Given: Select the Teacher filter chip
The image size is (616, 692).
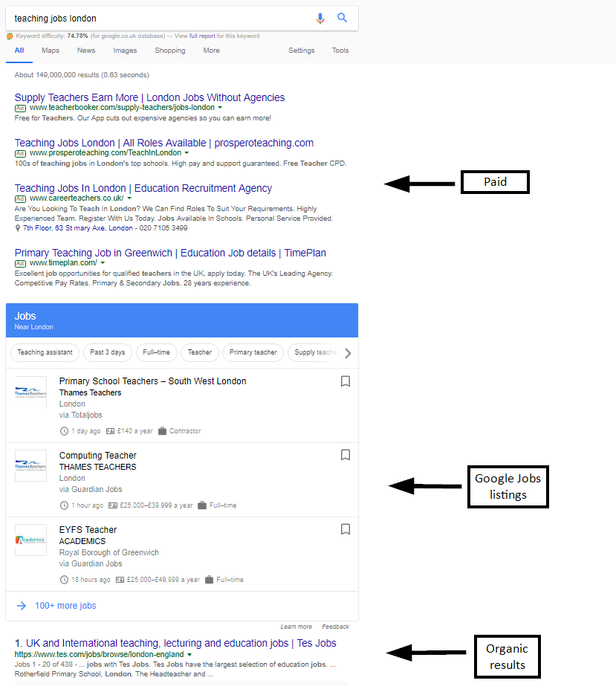Looking at the screenshot, I should pos(200,352).
